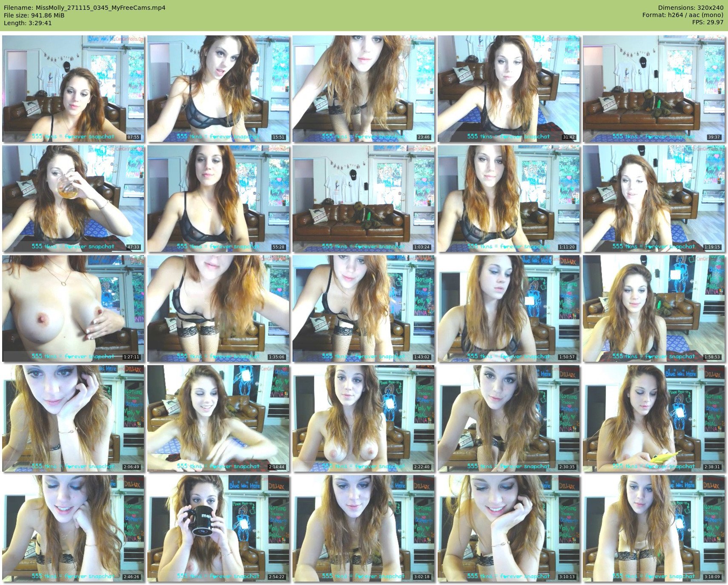728x585 pixels.
Task: Click the thumbnail stamped 55:28
Action: [x=218, y=199]
